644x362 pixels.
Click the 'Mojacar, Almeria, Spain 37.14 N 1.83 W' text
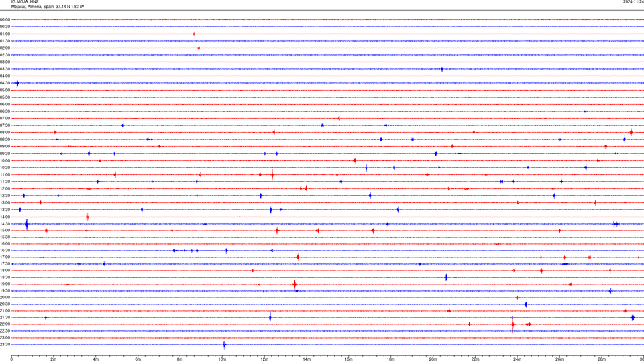click(48, 7)
